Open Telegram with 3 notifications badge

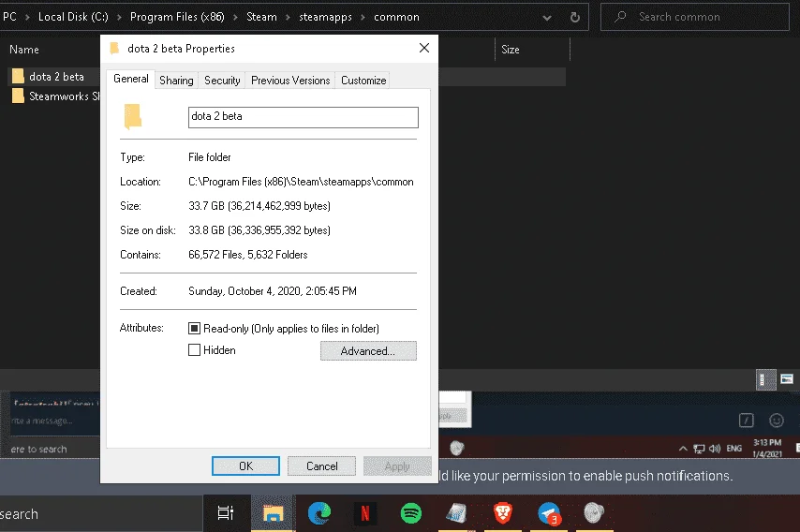click(550, 513)
